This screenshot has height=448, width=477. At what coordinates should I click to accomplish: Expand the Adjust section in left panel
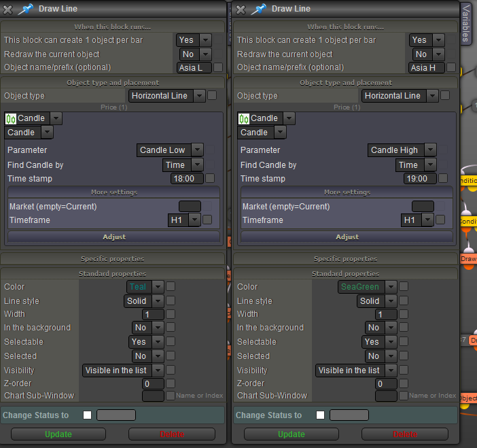click(113, 237)
